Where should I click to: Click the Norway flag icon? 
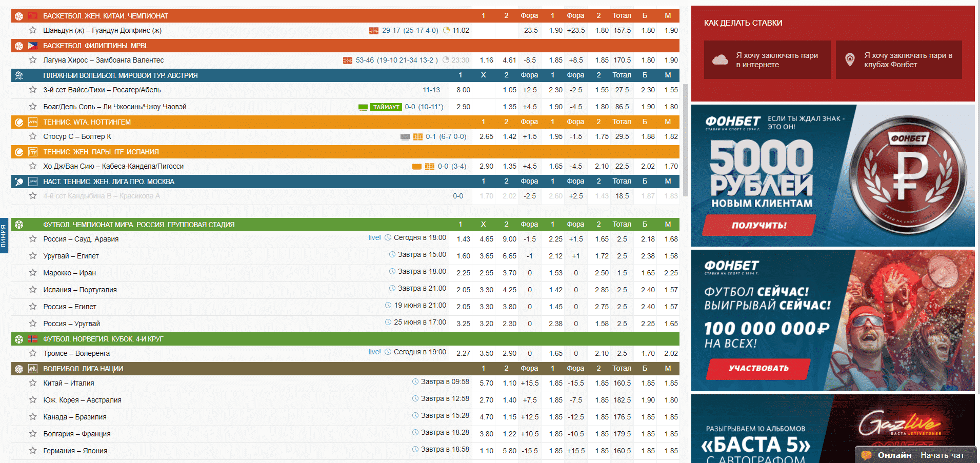33,339
